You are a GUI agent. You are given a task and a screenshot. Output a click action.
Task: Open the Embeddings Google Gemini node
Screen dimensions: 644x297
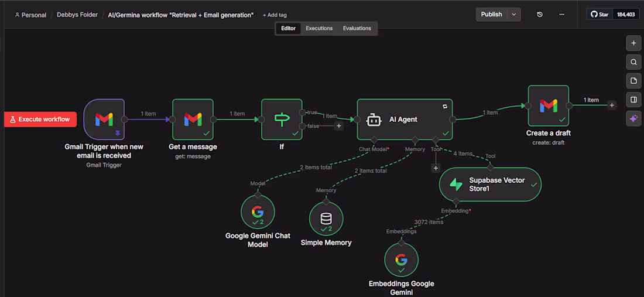click(x=401, y=260)
